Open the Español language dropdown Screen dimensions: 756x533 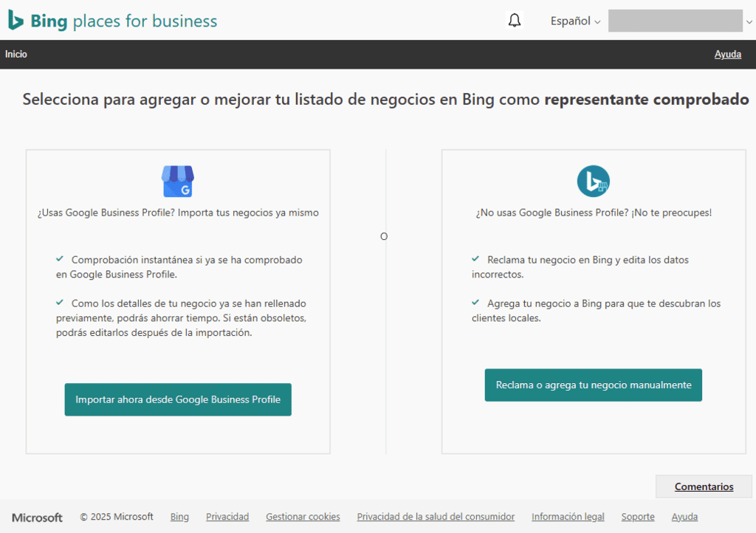[x=575, y=21]
